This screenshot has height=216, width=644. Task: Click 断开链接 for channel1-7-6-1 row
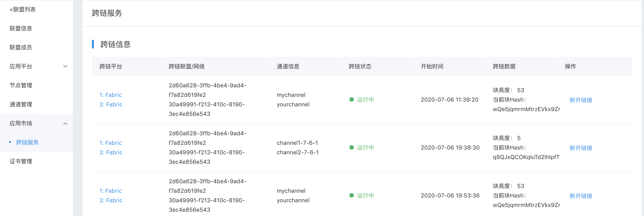point(581,148)
